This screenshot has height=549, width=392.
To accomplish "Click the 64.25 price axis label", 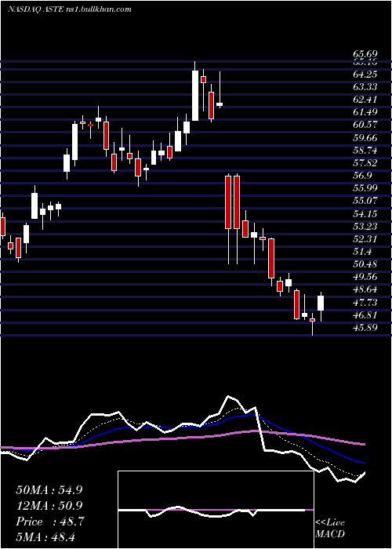I will point(365,75).
